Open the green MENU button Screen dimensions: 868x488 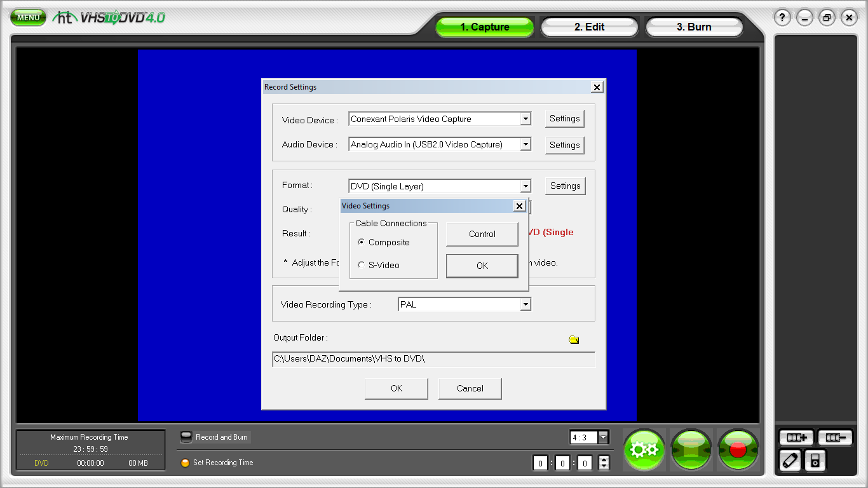point(28,17)
